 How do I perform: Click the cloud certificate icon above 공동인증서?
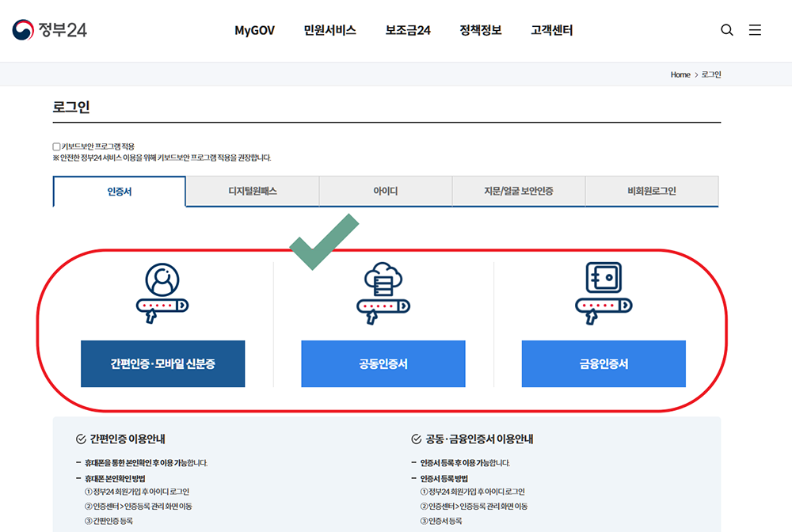(383, 291)
